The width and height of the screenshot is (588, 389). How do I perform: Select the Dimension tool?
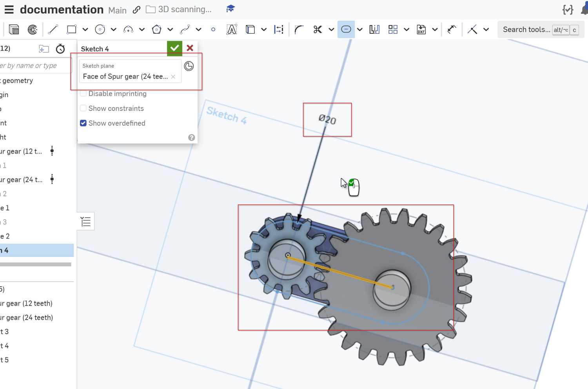(452, 29)
